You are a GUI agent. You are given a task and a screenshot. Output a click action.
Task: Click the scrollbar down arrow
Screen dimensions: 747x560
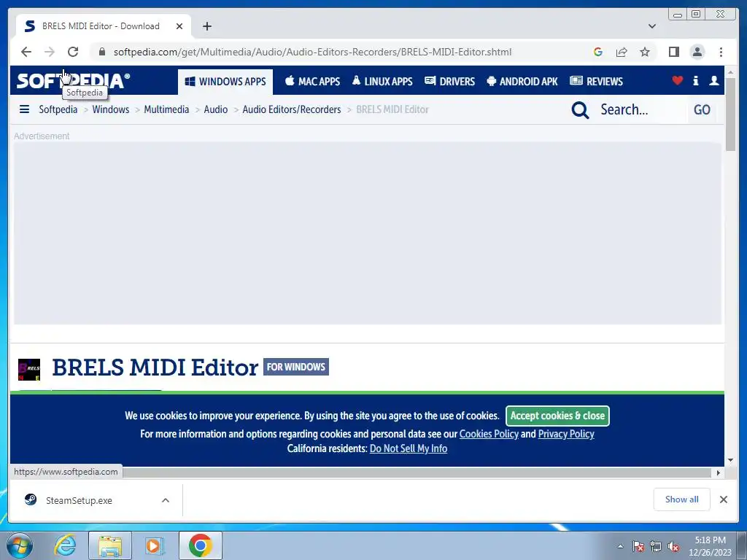[x=730, y=461]
